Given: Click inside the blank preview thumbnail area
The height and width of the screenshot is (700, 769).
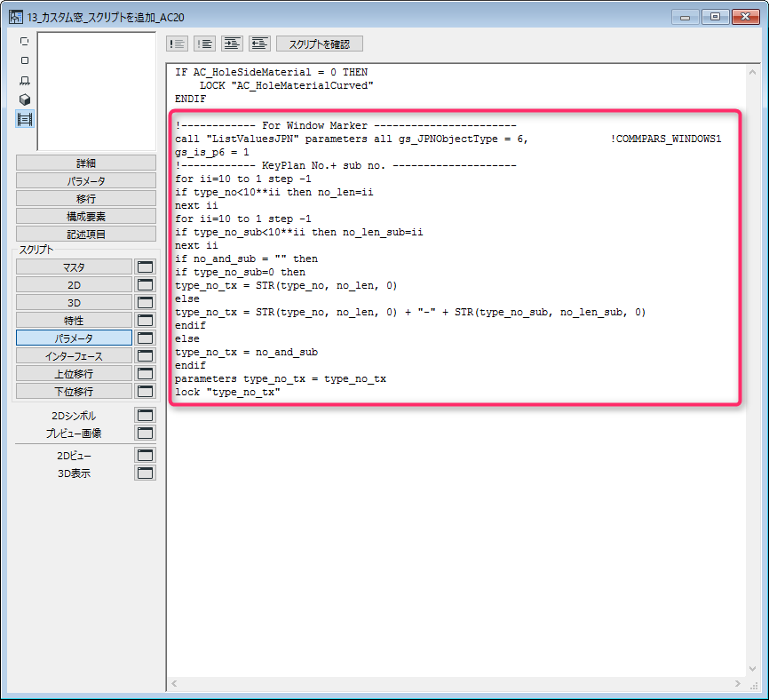Looking at the screenshot, I should [97, 91].
